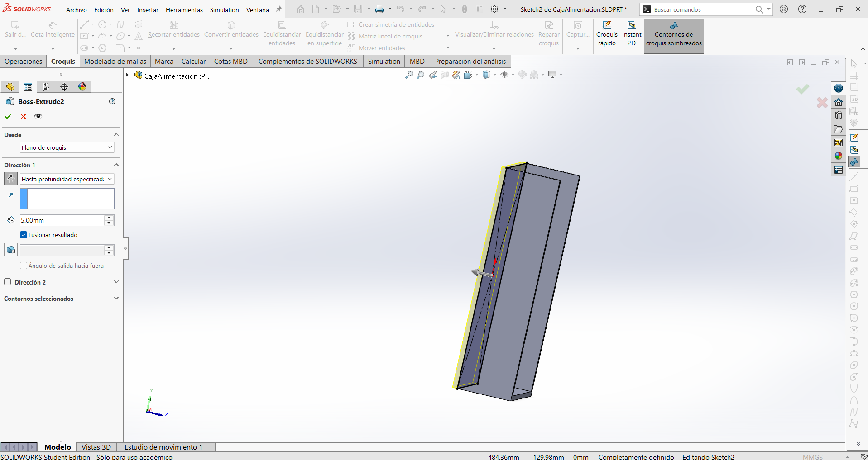Image resolution: width=868 pixels, height=460 pixels.
Task: Switch to Calcular tab
Action: pos(193,62)
